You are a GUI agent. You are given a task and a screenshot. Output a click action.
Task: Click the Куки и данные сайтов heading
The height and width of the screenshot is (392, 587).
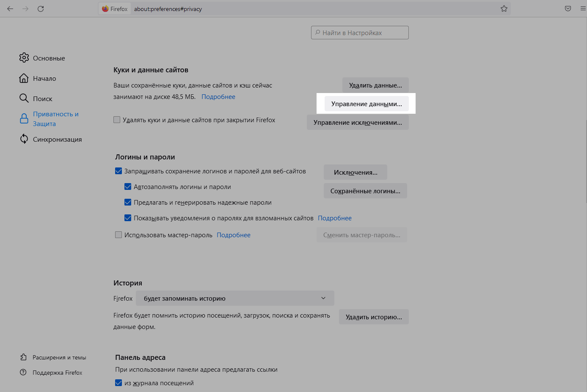coord(151,70)
